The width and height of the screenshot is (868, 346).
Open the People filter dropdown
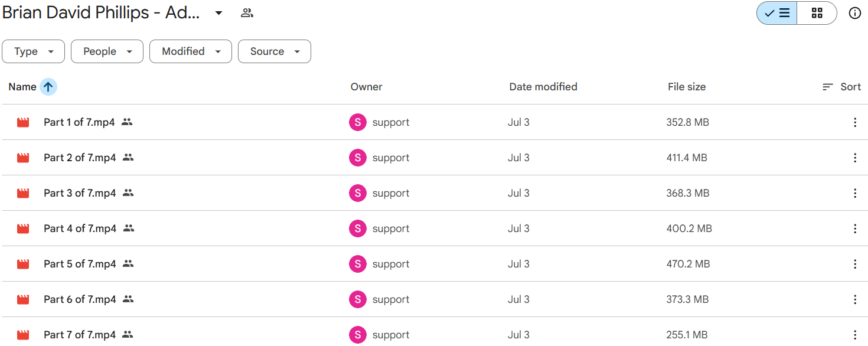pyautogui.click(x=107, y=51)
